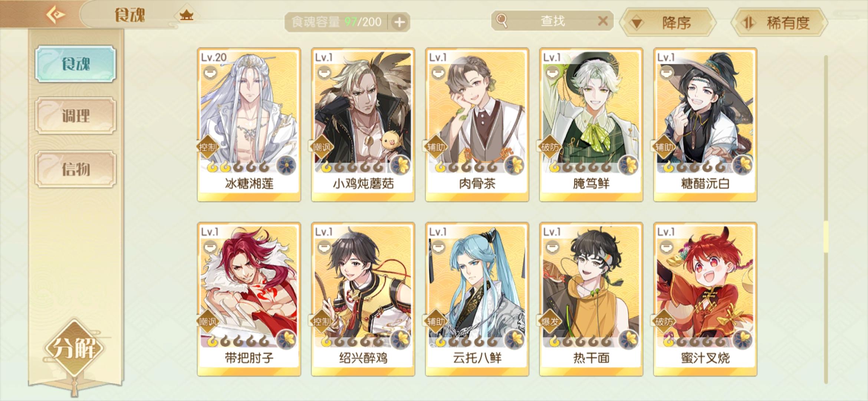
Task: Tap flower emblem on 冰糖湘莲 card
Action: pyautogui.click(x=287, y=165)
